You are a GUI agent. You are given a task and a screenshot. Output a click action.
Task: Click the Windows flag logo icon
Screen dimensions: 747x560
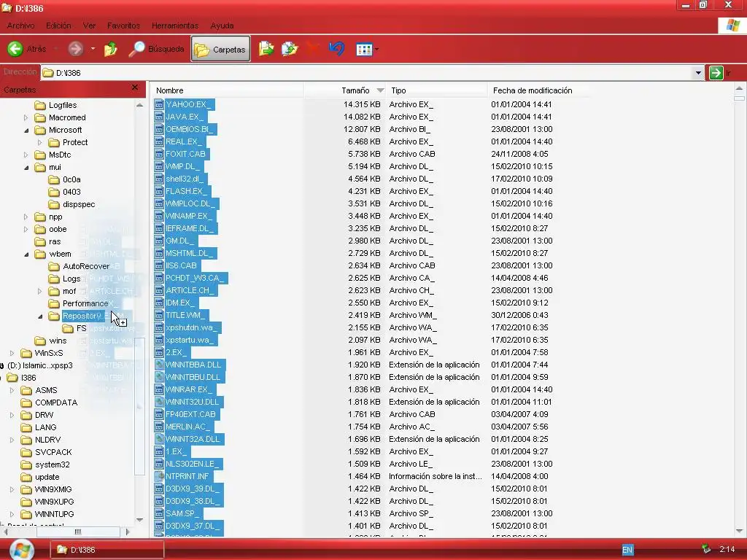click(x=732, y=26)
